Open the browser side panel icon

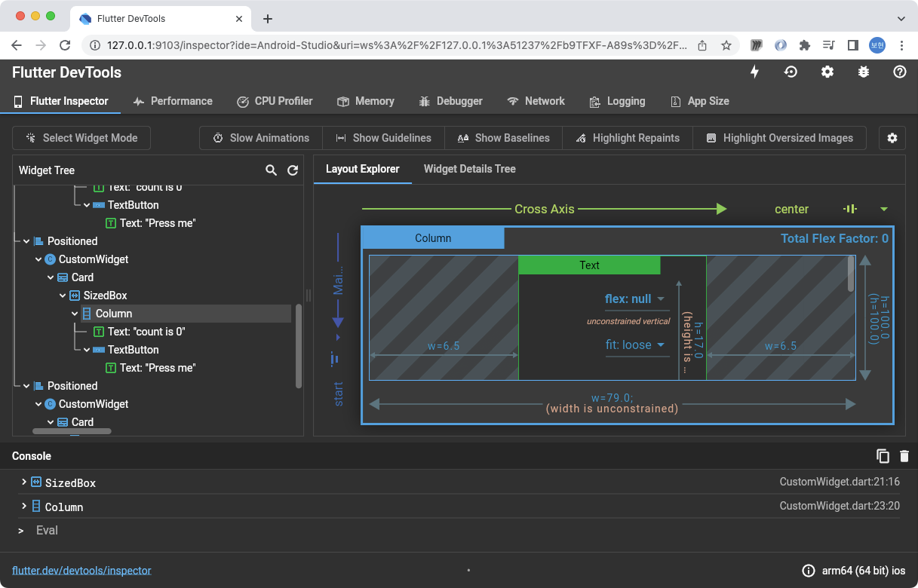(x=853, y=45)
